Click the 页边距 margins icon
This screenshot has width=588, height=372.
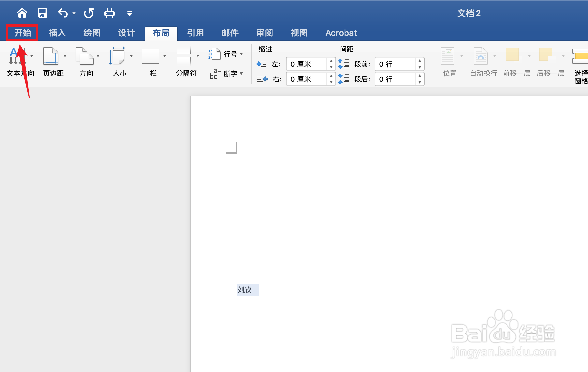[51, 56]
